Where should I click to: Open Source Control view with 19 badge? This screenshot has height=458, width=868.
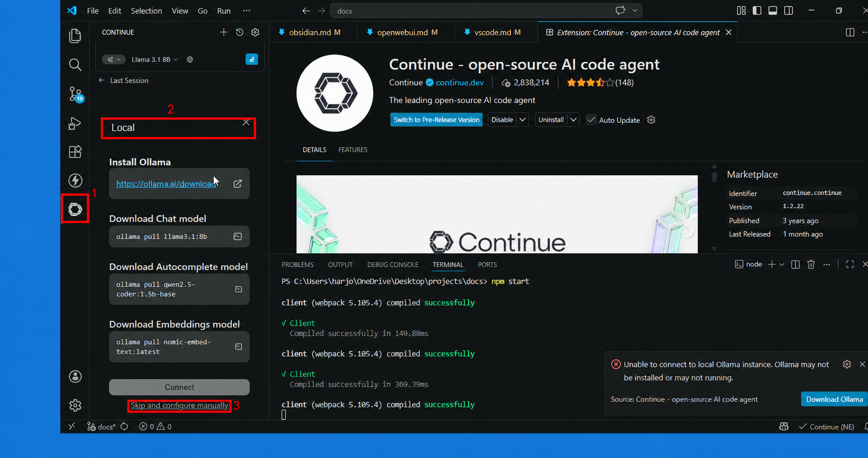click(75, 94)
